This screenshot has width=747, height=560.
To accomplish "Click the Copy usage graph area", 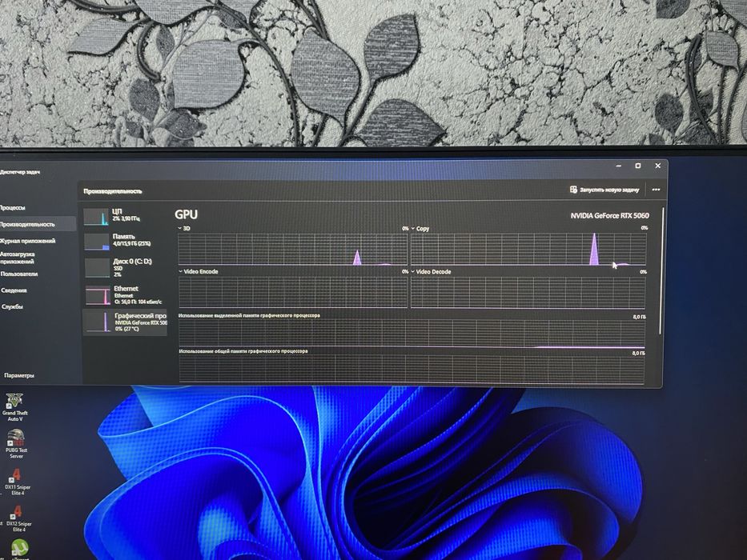I will (x=528, y=249).
